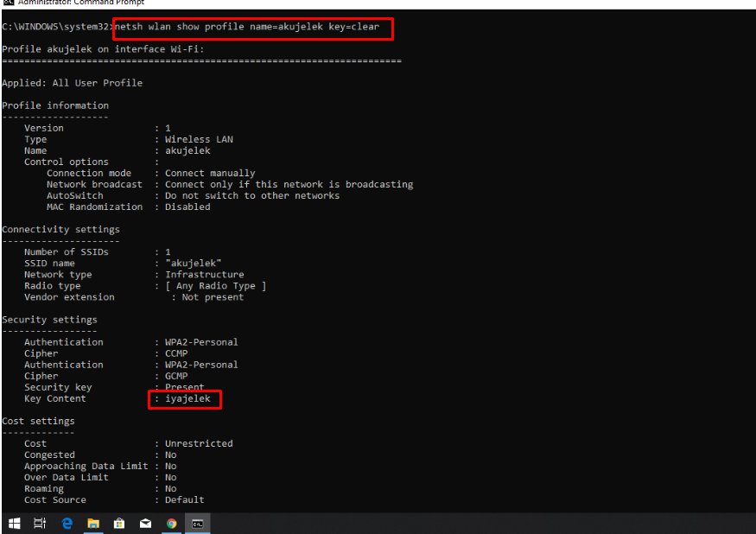756x534 pixels.
Task: Open the Windows Start menu
Action: [x=15, y=524]
